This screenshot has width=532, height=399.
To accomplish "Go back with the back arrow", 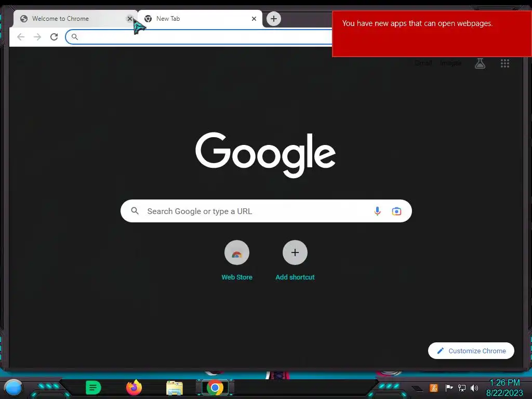I will (21, 37).
